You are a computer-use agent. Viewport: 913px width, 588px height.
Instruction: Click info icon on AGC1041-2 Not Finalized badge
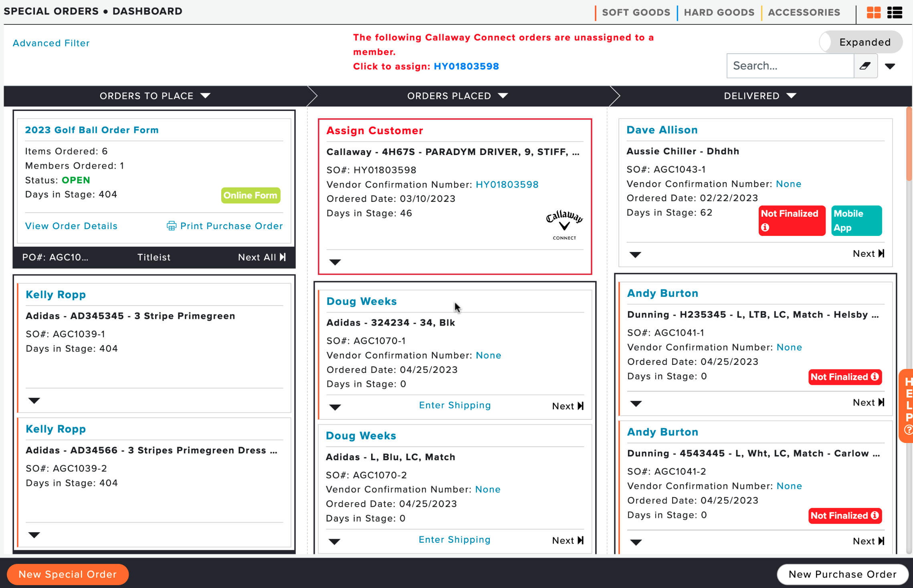click(875, 515)
